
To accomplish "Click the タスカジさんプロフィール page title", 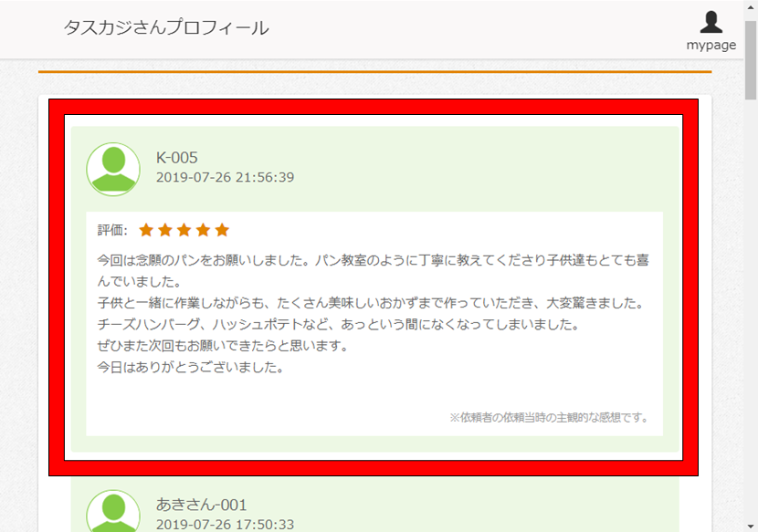I will tap(166, 27).
